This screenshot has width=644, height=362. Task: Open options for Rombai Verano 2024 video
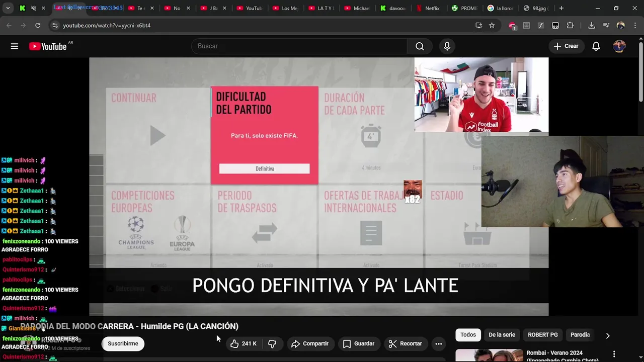[x=614, y=354]
